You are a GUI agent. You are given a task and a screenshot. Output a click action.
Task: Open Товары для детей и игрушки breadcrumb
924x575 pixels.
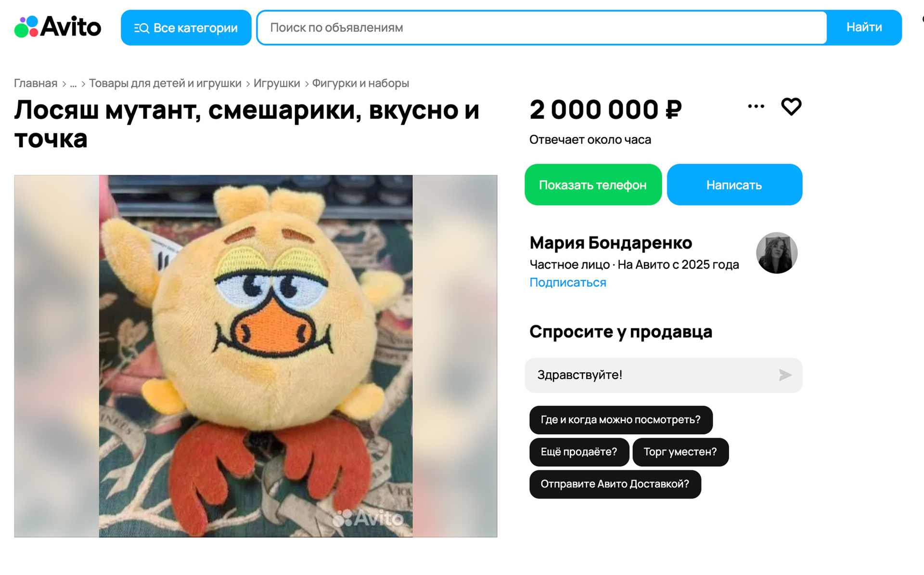165,83
